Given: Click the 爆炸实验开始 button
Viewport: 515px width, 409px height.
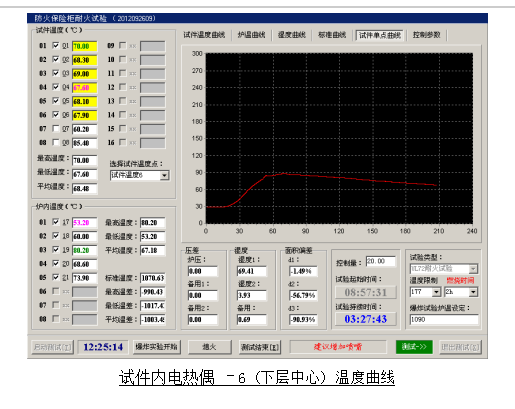Looking at the screenshot, I should 156,347.
